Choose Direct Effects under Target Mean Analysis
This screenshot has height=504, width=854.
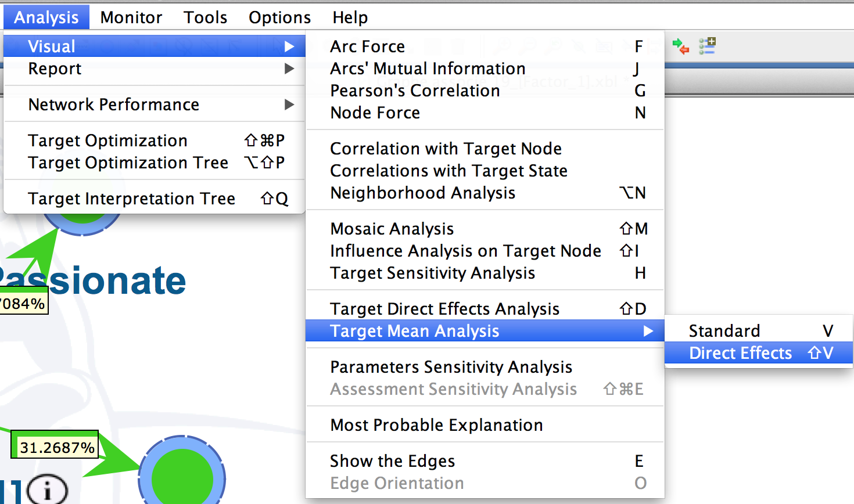pyautogui.click(x=759, y=353)
